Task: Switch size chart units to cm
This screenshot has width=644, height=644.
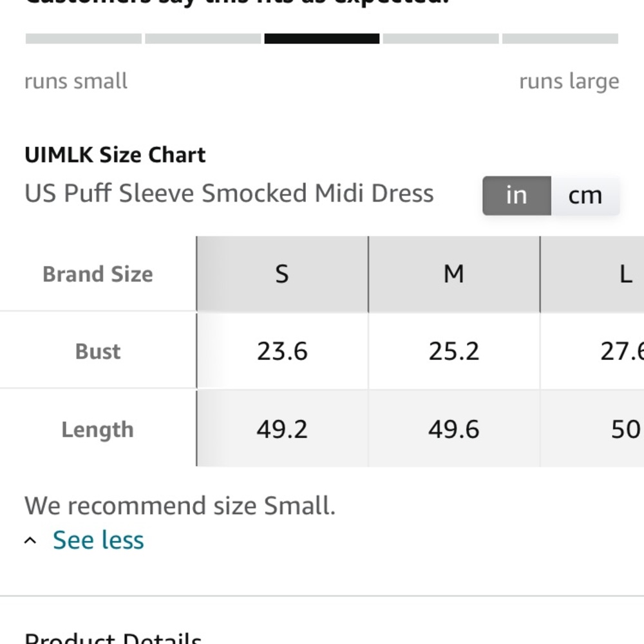Action: click(x=585, y=196)
